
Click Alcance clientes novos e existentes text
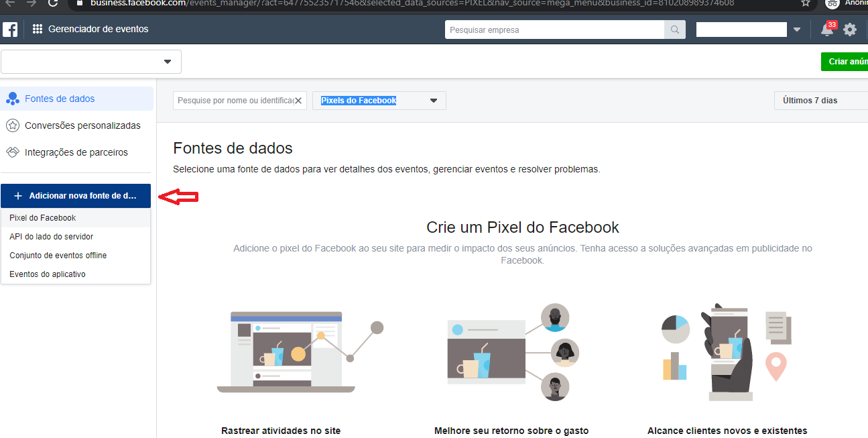point(727,431)
